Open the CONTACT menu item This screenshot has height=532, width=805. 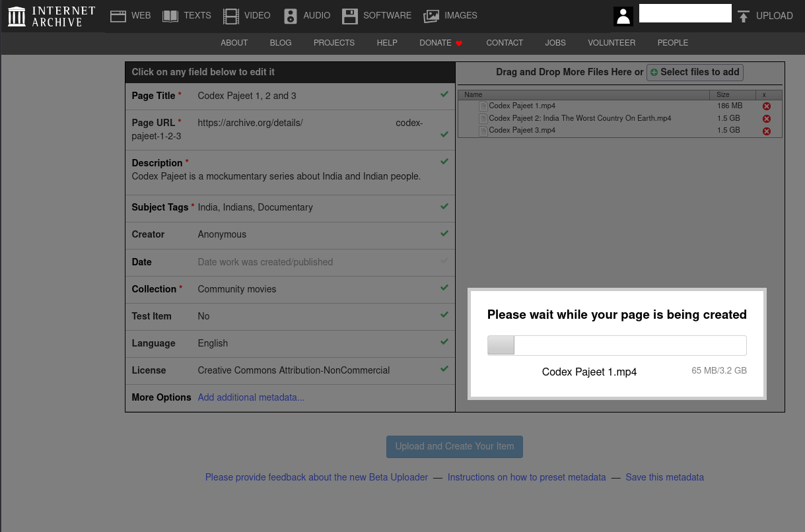505,43
